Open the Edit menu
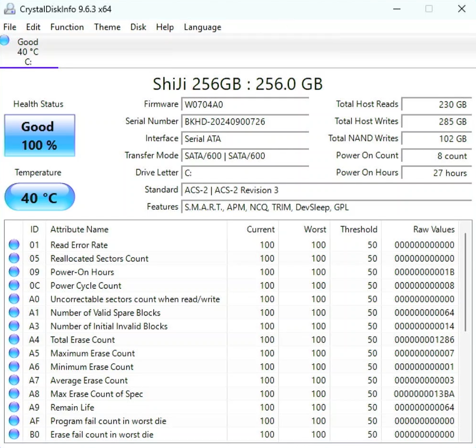Image resolution: width=476 pixels, height=448 pixels. 33,27
